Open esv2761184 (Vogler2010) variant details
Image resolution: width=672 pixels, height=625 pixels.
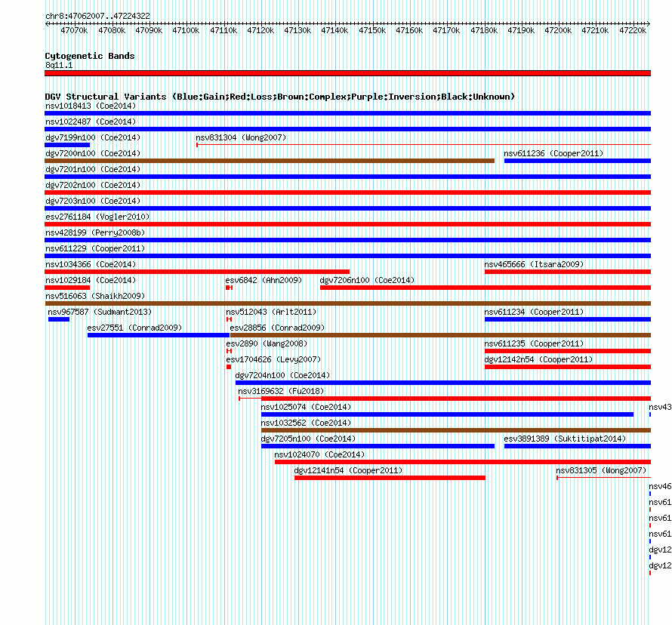click(97, 217)
